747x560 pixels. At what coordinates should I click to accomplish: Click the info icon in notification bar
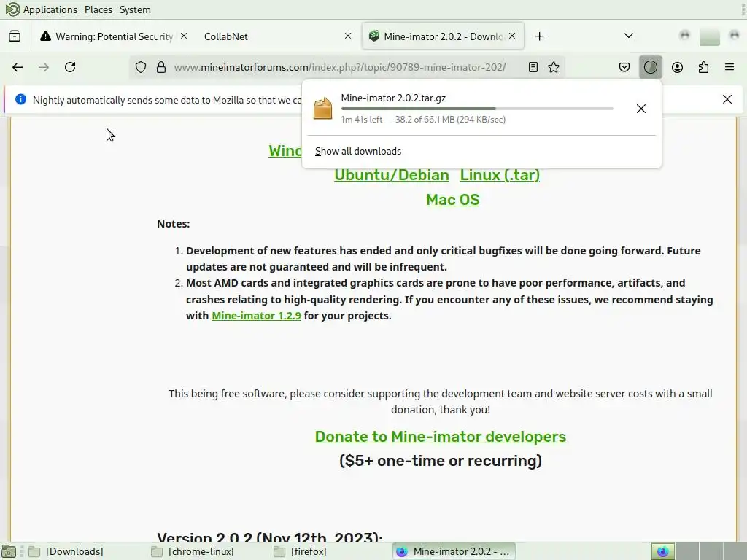(x=20, y=99)
